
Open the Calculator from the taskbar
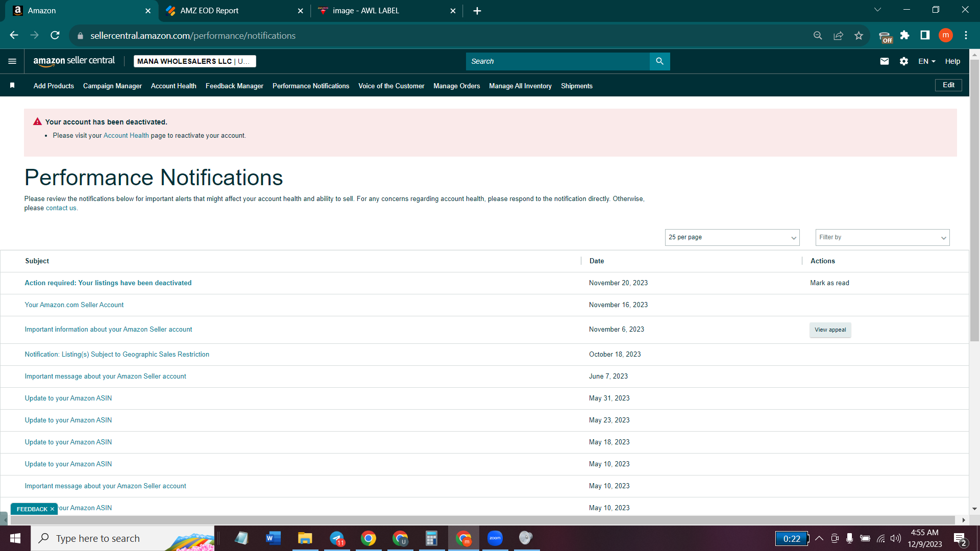pos(432,538)
